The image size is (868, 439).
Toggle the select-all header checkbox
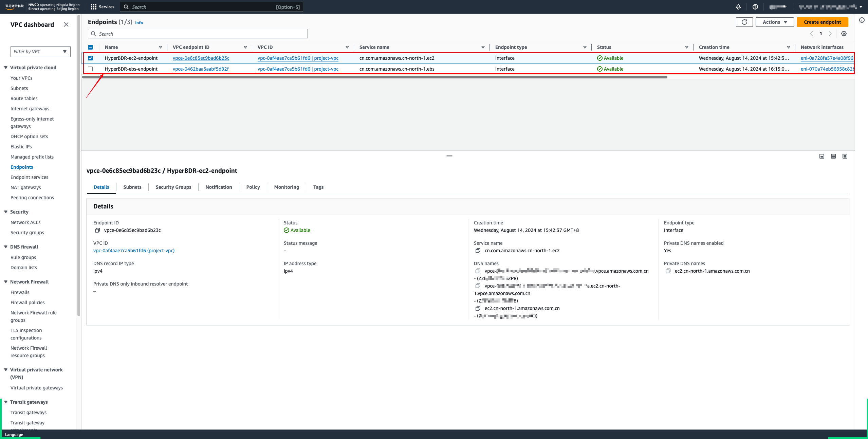coord(90,47)
